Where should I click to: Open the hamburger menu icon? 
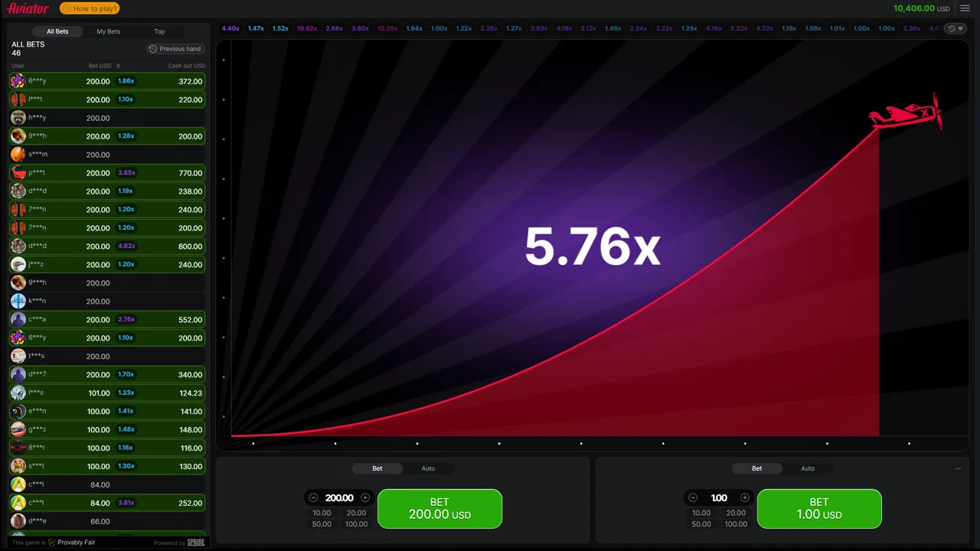click(965, 8)
